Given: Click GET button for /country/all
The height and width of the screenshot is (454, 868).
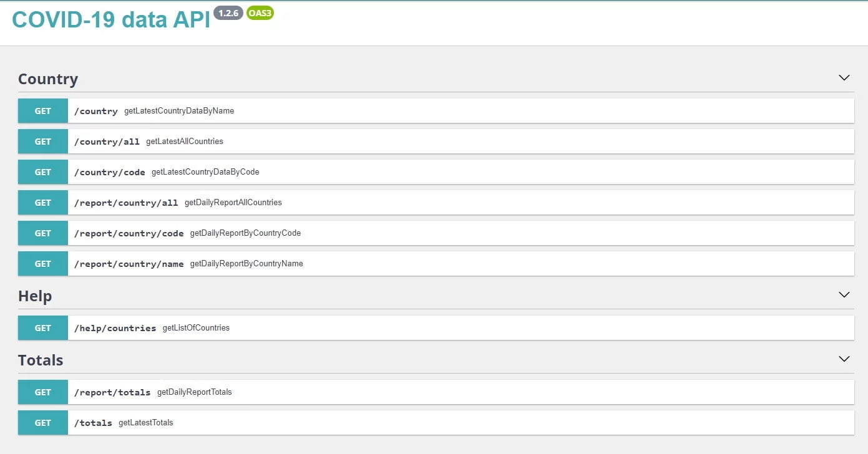Looking at the screenshot, I should coord(43,142).
